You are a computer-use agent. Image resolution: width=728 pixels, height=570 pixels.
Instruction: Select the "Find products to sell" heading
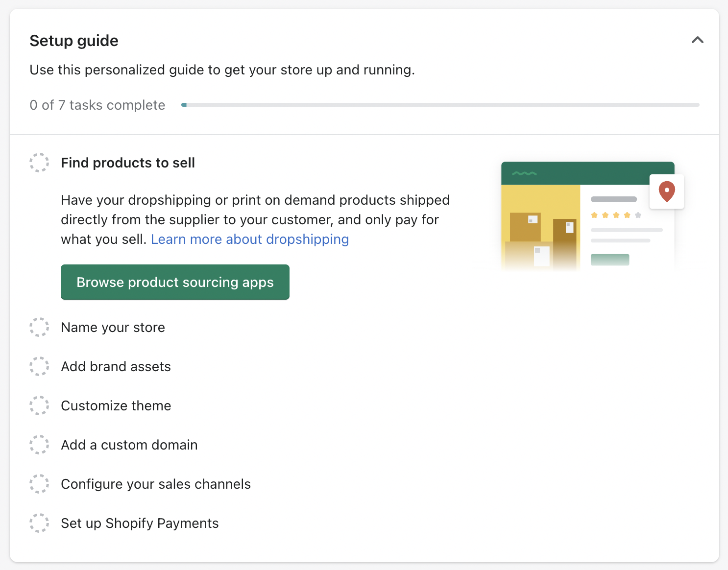[x=128, y=163]
